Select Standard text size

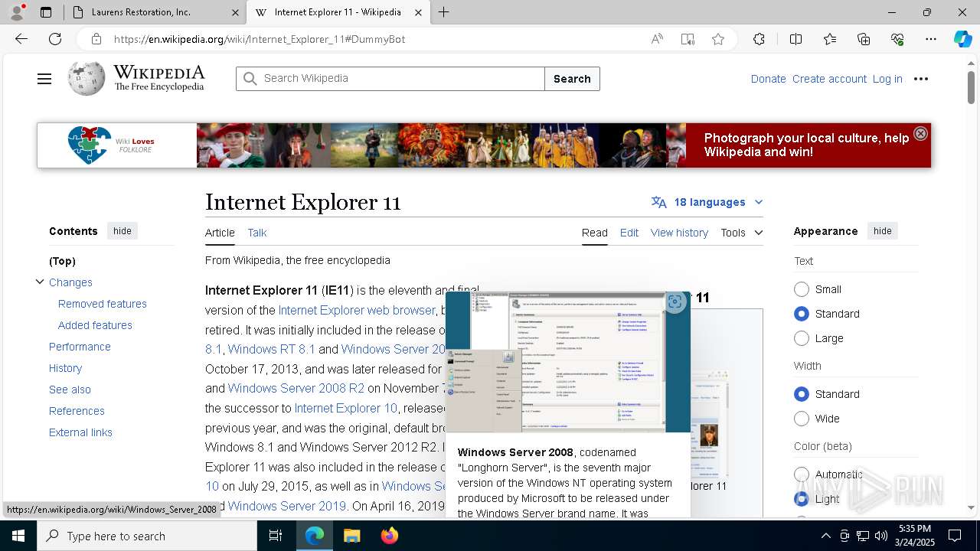click(x=802, y=314)
